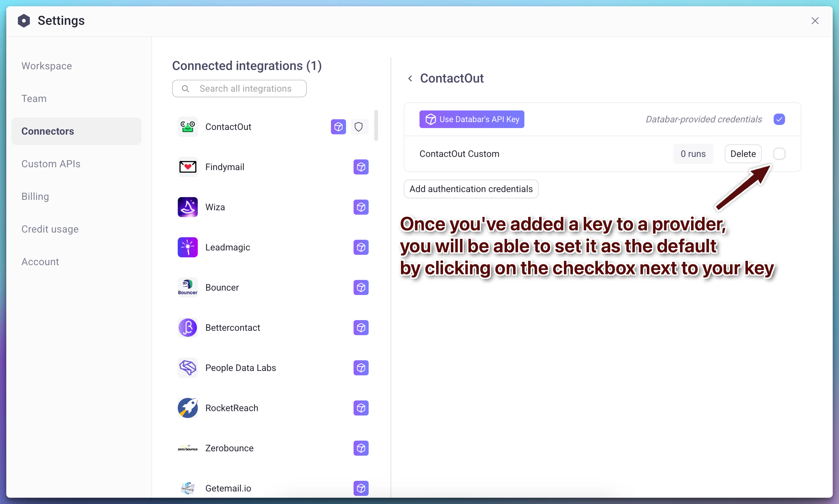Select the Bettercontact integration name
Screen dimensions: 839x504
pos(233,328)
